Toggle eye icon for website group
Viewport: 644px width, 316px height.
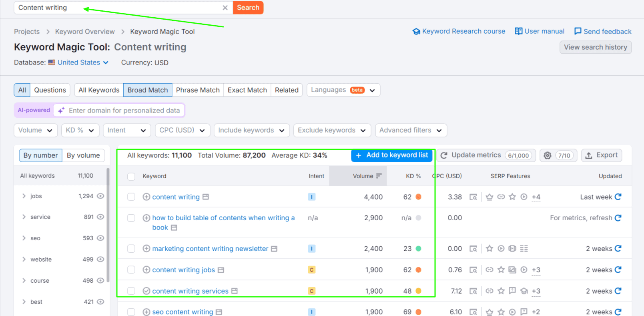[x=100, y=260]
